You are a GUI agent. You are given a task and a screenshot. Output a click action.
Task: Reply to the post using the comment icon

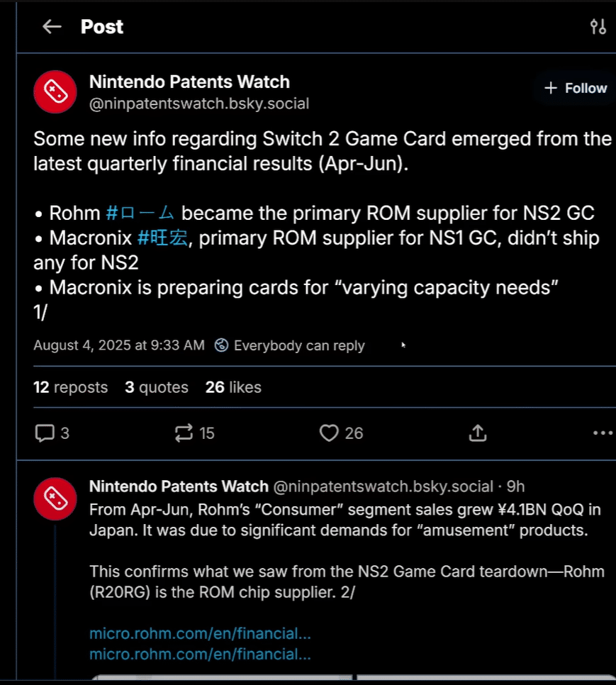point(45,433)
